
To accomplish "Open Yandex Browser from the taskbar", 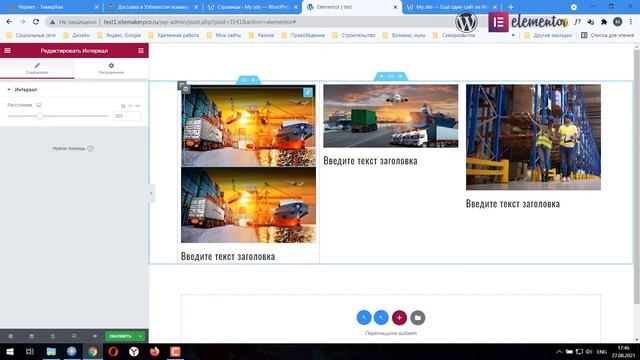I will point(134,351).
